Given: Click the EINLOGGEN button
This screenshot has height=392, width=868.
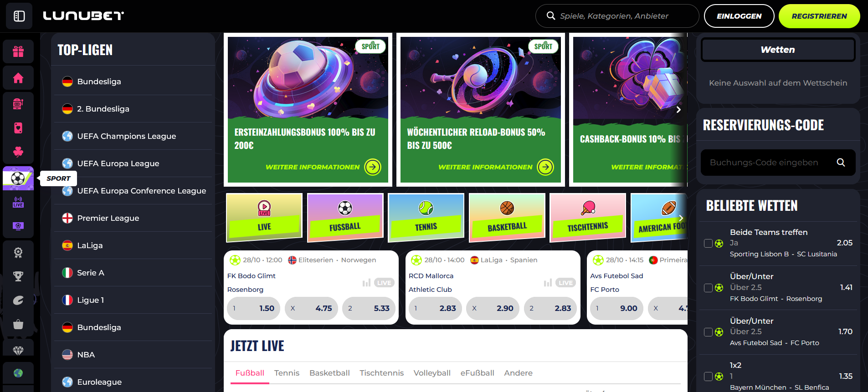Looking at the screenshot, I should 739,16.
